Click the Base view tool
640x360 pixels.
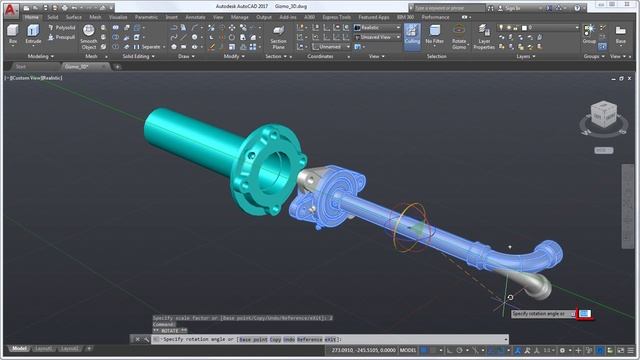tap(621, 35)
